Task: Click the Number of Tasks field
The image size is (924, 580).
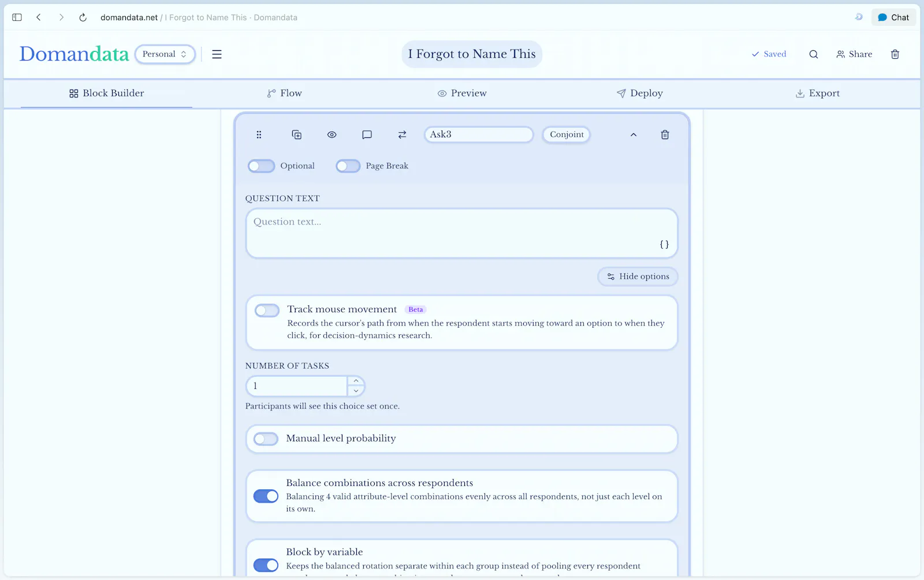Action: pos(297,386)
